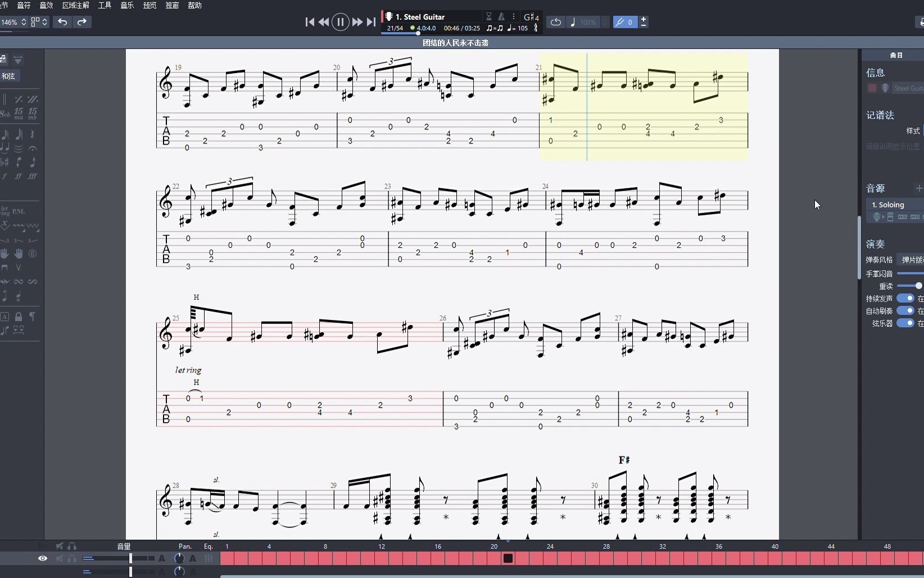Open the 音乐 menu

(127, 5)
